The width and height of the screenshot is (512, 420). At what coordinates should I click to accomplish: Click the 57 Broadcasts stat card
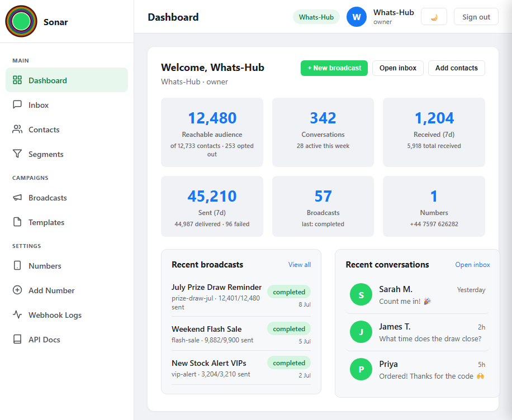(323, 206)
